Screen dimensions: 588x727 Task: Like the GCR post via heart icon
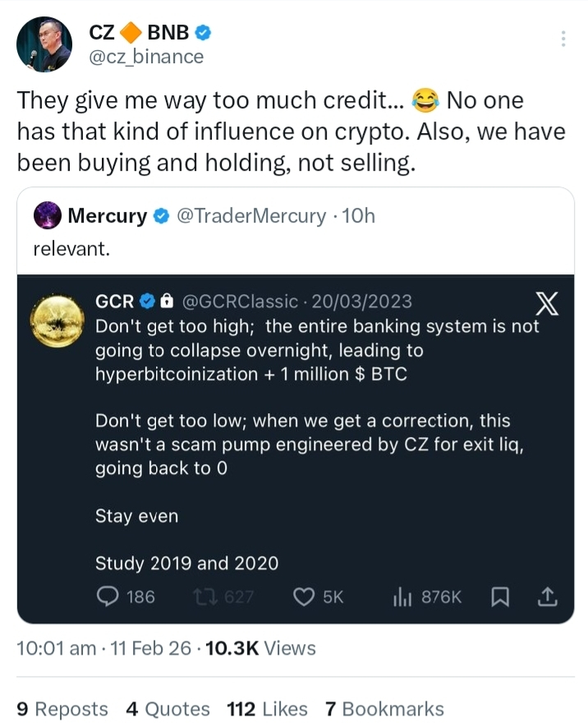click(x=304, y=597)
